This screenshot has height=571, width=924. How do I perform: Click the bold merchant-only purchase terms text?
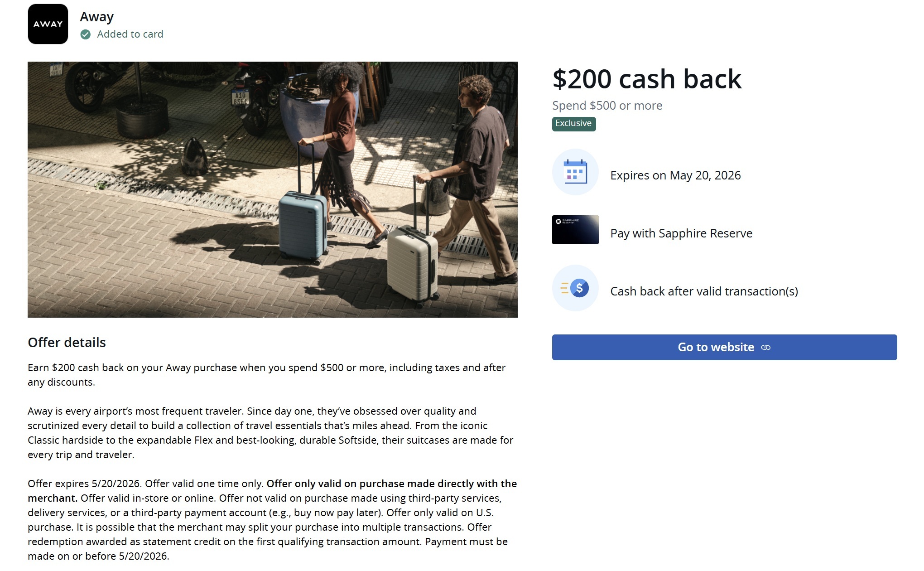click(x=391, y=484)
